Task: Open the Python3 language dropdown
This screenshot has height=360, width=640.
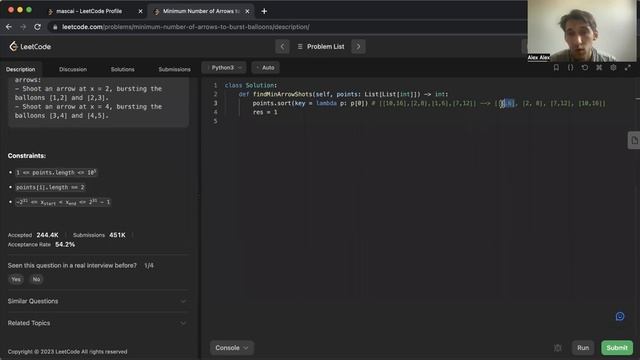Action: coord(224,68)
